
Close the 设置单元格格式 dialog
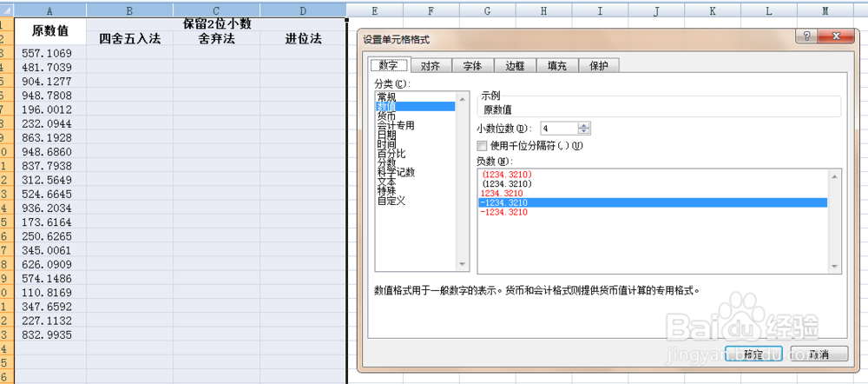coord(835,36)
